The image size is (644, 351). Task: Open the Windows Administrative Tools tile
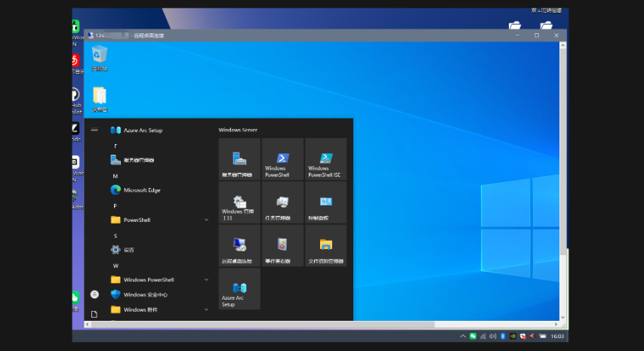(239, 202)
